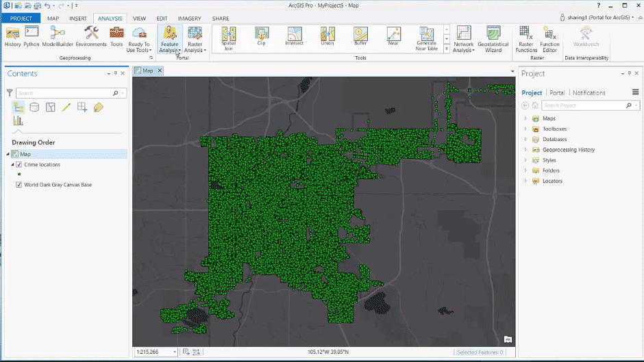Open Ready To Use Tools menu

pos(139,40)
